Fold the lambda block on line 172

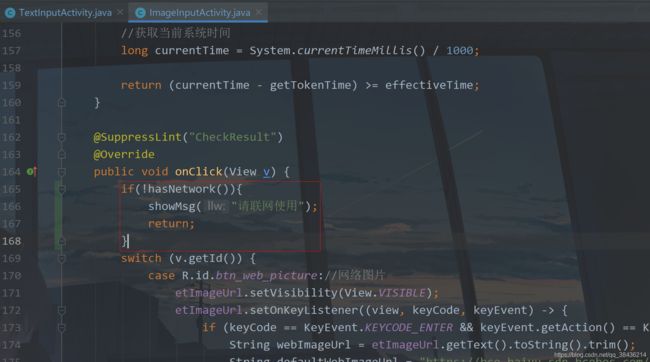[62, 310]
